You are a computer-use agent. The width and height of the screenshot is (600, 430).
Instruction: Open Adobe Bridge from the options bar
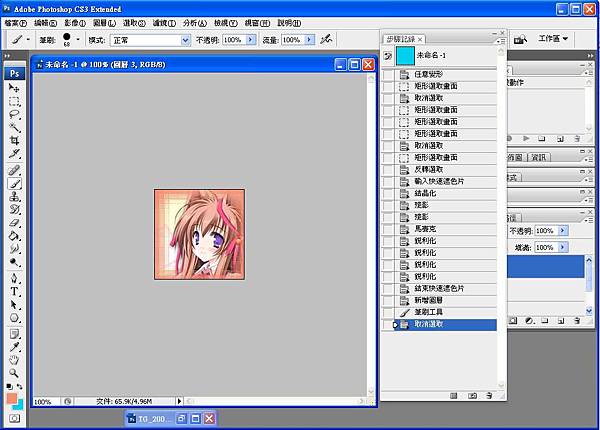click(520, 39)
